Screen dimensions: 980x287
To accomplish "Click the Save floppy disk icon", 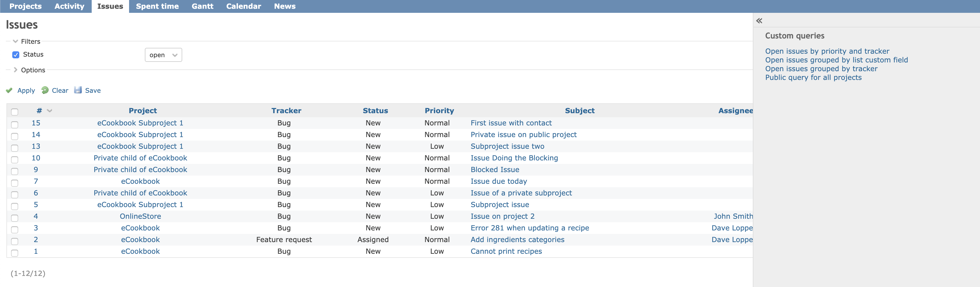I will [78, 90].
